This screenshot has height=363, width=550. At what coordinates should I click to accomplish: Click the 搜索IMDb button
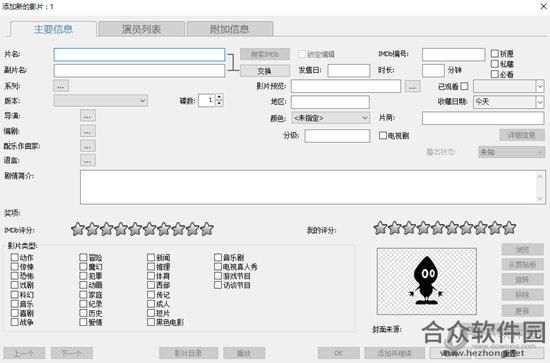point(265,54)
